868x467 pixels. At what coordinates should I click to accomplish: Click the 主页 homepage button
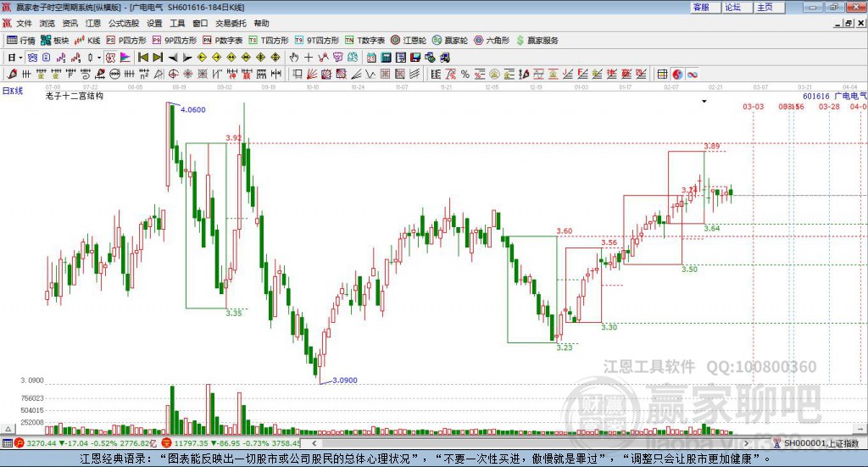pos(769,7)
